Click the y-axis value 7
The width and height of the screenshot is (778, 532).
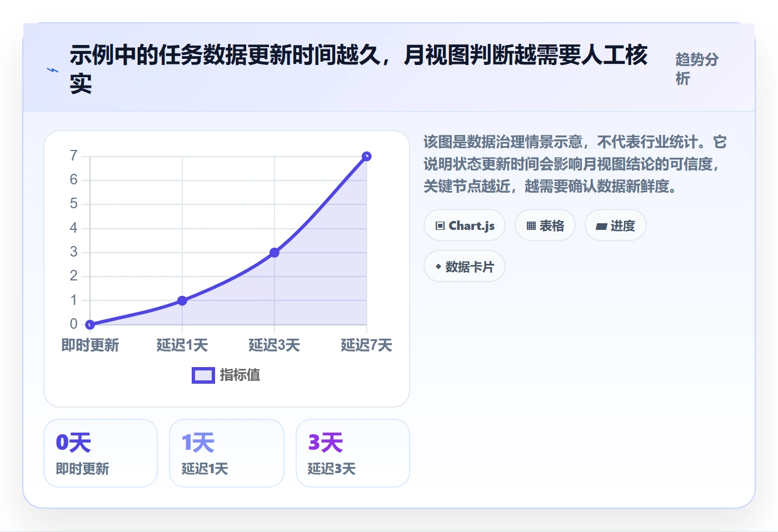(x=73, y=155)
